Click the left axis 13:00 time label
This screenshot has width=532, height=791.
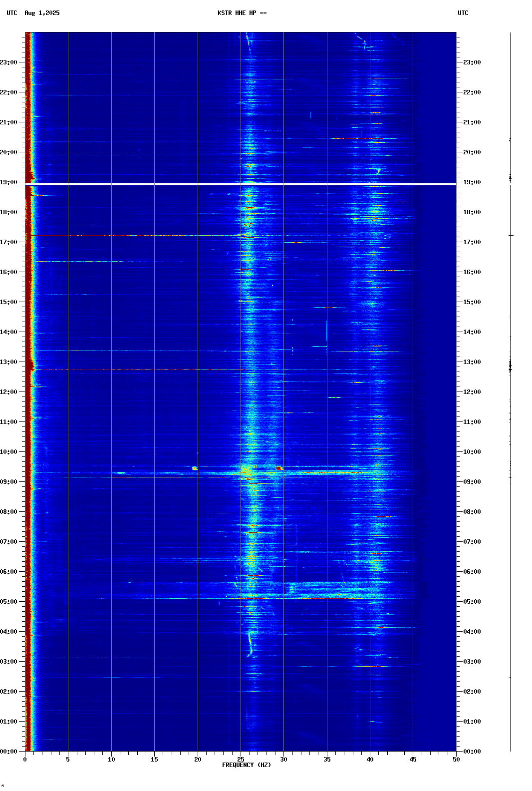(x=8, y=362)
